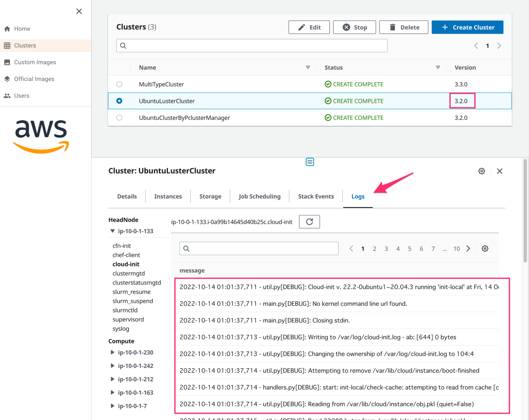
Task: Collapse the ip-10-0-1-133 head node tree
Action: point(113,231)
